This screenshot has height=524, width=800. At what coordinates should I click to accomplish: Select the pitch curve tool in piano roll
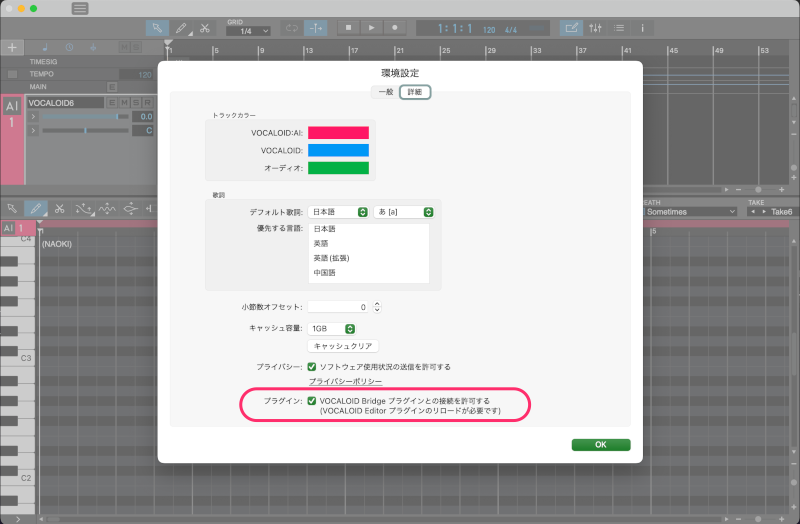coord(83,208)
